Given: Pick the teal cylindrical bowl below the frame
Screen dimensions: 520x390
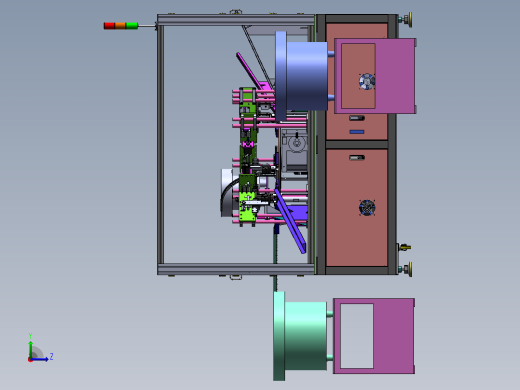Looking at the screenshot, I should click(x=306, y=336).
